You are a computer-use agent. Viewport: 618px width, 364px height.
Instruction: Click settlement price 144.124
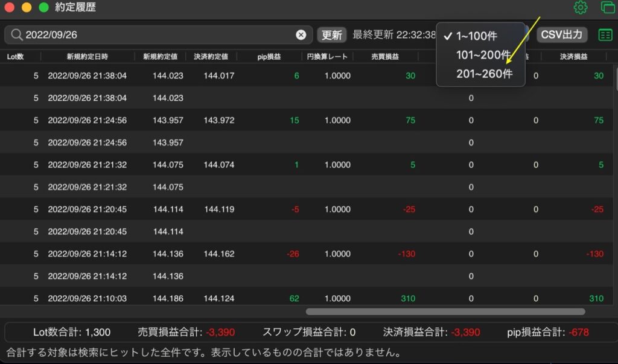click(219, 299)
